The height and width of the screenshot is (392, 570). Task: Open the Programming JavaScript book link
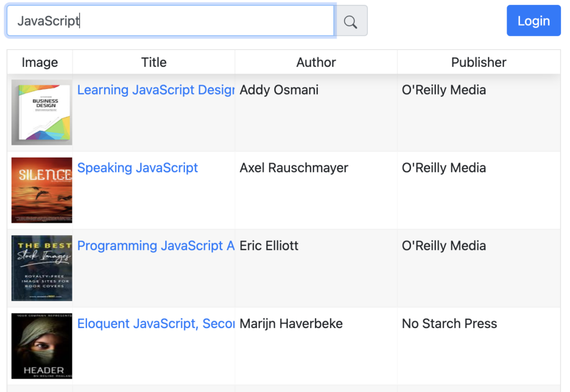pos(156,246)
